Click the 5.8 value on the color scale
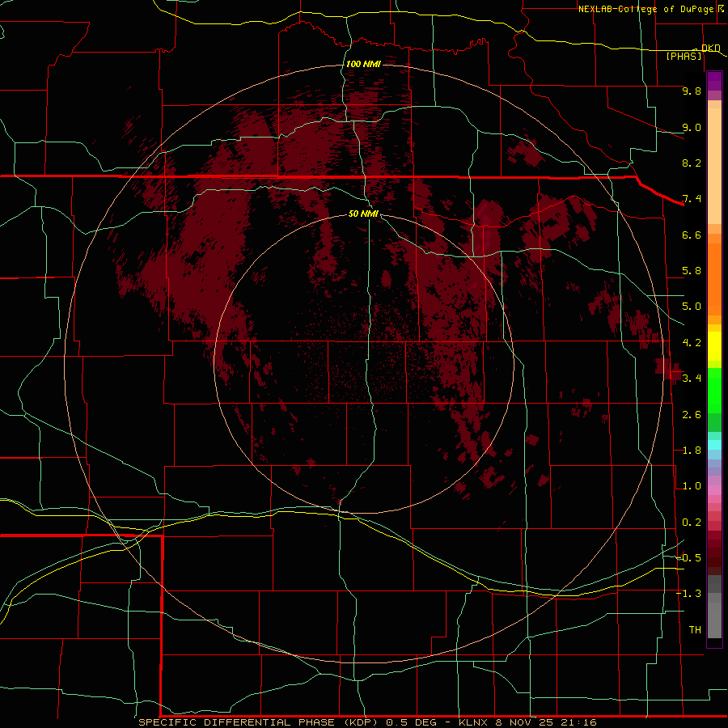This screenshot has width=728, height=728. (x=692, y=271)
